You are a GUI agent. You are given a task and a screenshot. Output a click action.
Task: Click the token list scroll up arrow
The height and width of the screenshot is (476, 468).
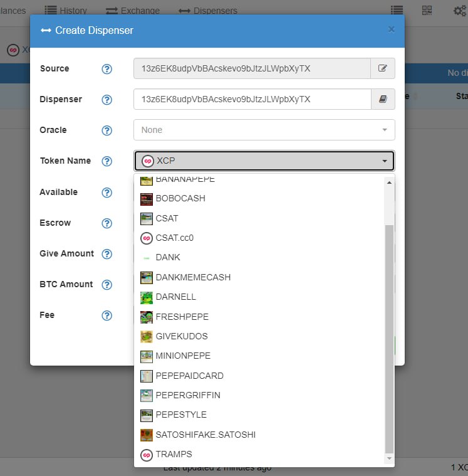[390, 182]
